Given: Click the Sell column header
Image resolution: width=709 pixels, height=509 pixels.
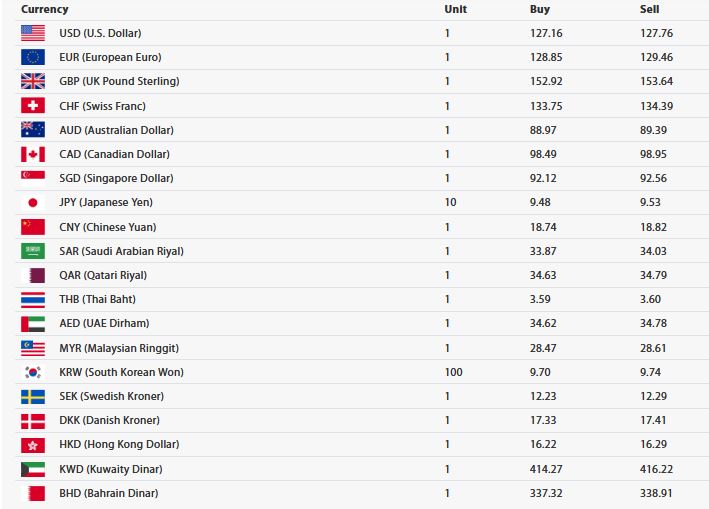Looking at the screenshot, I should 649,9.
